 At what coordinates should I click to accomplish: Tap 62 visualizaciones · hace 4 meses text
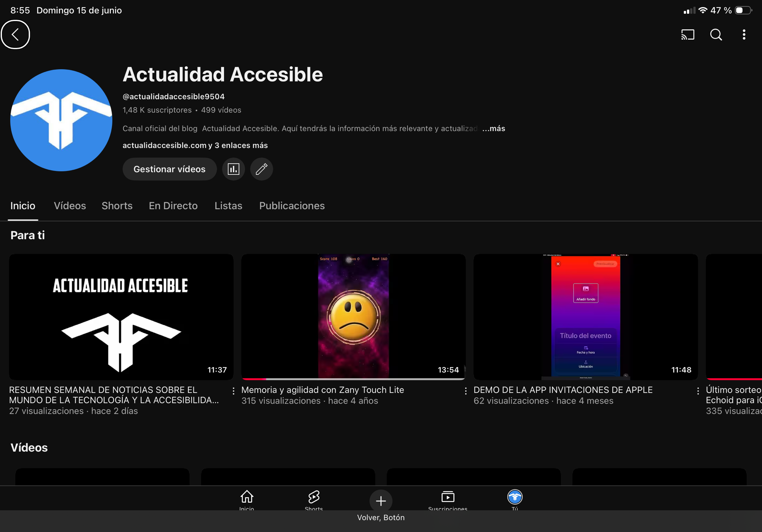coord(543,401)
